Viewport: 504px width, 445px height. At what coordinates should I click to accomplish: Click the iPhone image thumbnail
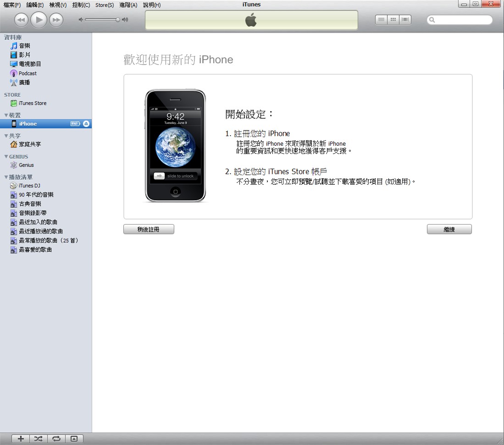tap(175, 146)
